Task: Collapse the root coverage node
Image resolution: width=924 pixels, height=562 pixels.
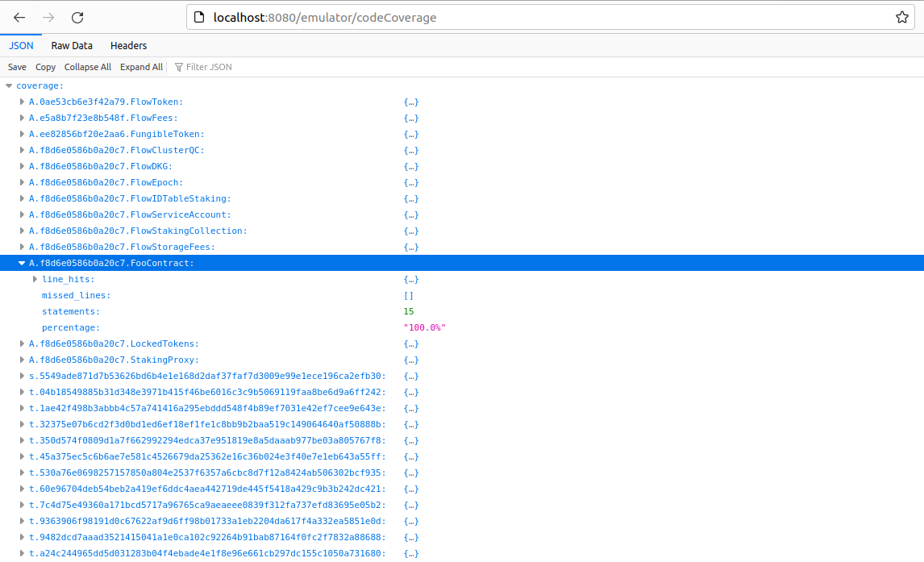Action: [9, 86]
